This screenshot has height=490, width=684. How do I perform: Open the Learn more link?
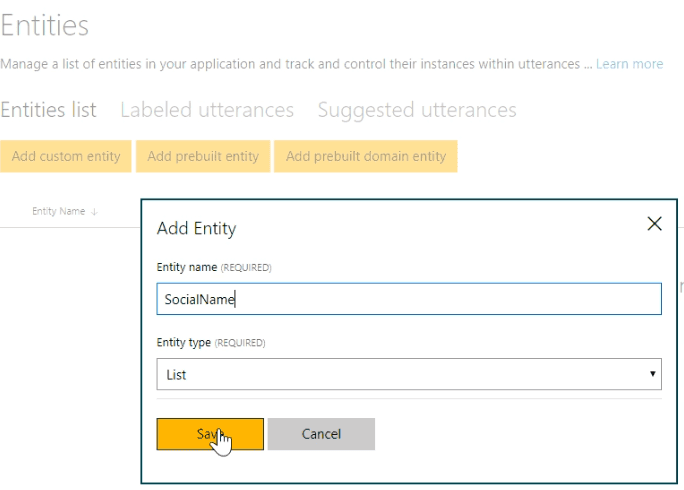point(629,64)
